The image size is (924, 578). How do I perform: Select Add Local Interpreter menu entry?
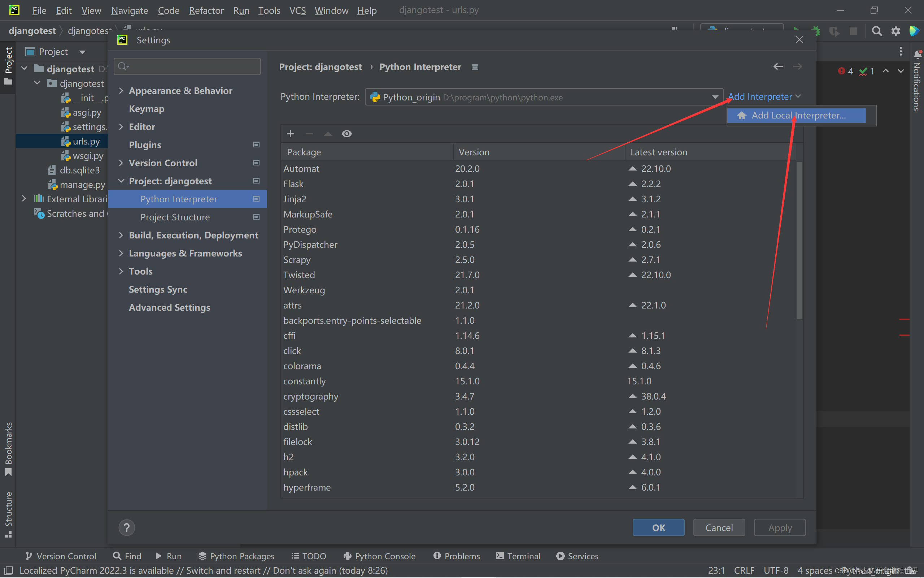tap(796, 116)
